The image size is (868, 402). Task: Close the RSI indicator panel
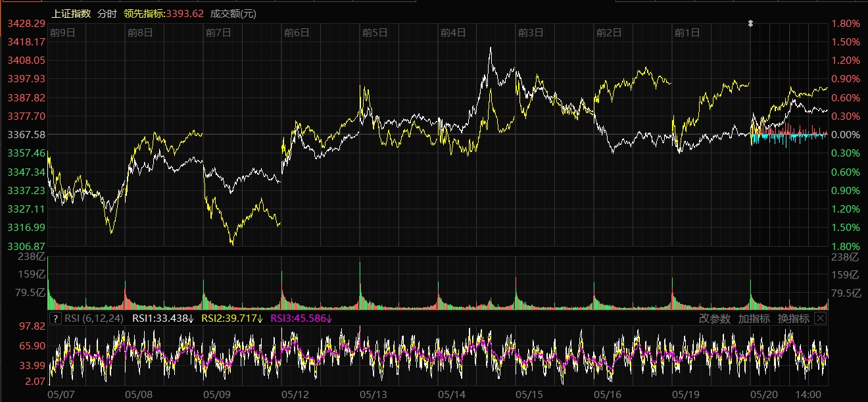tap(820, 318)
